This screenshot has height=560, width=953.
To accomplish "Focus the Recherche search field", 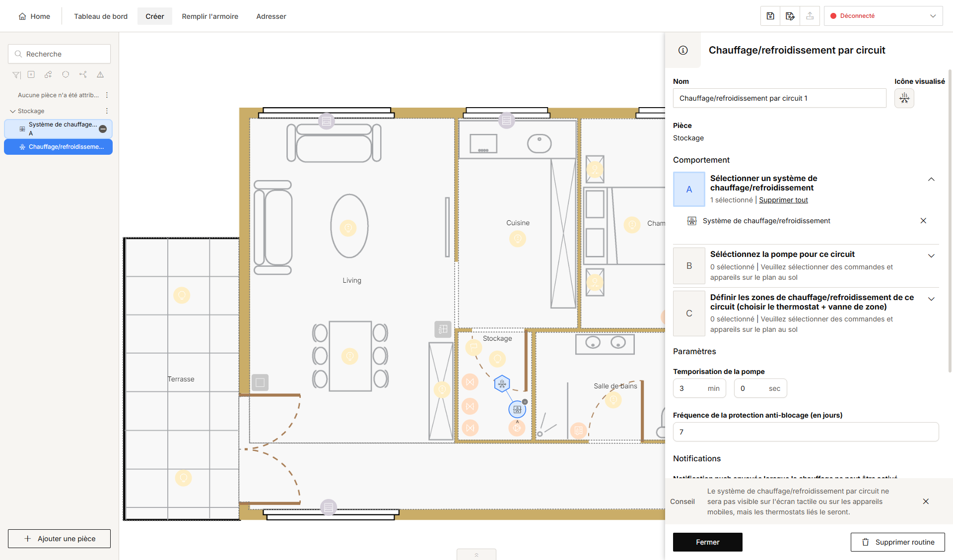I will [x=59, y=54].
